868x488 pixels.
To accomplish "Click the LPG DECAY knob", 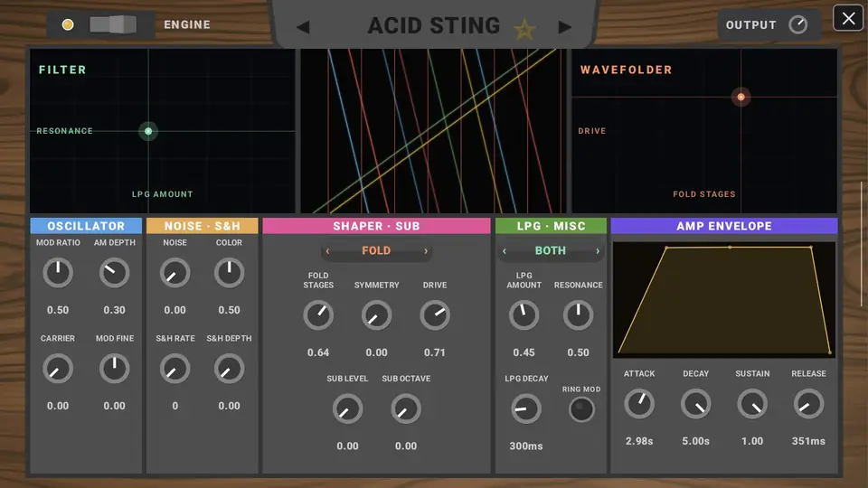I will coord(526,408).
